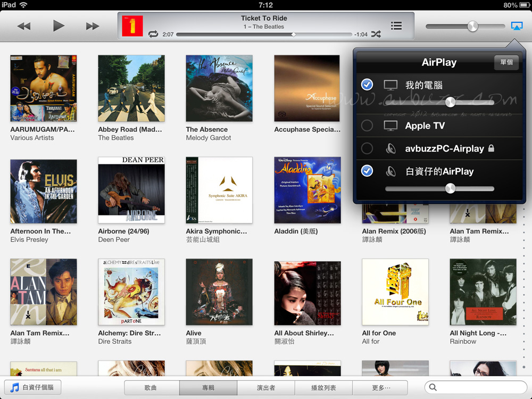The height and width of the screenshot is (399, 532).
Task: Tap the AirPlay icon
Action: click(x=516, y=26)
